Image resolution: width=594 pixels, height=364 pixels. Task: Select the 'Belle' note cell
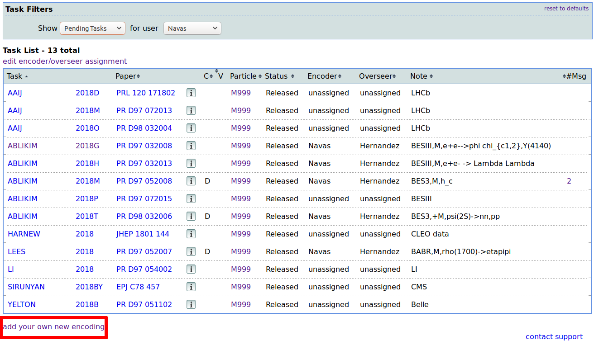click(x=420, y=304)
